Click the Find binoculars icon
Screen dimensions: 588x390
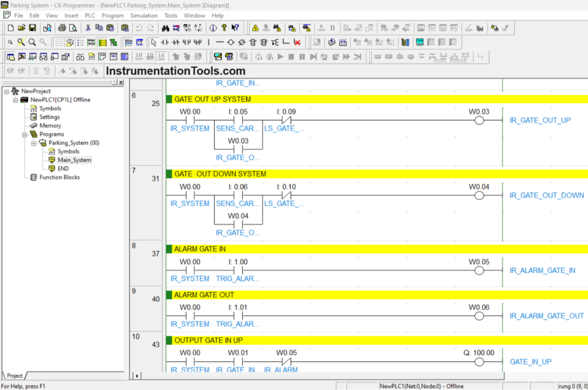click(165, 28)
